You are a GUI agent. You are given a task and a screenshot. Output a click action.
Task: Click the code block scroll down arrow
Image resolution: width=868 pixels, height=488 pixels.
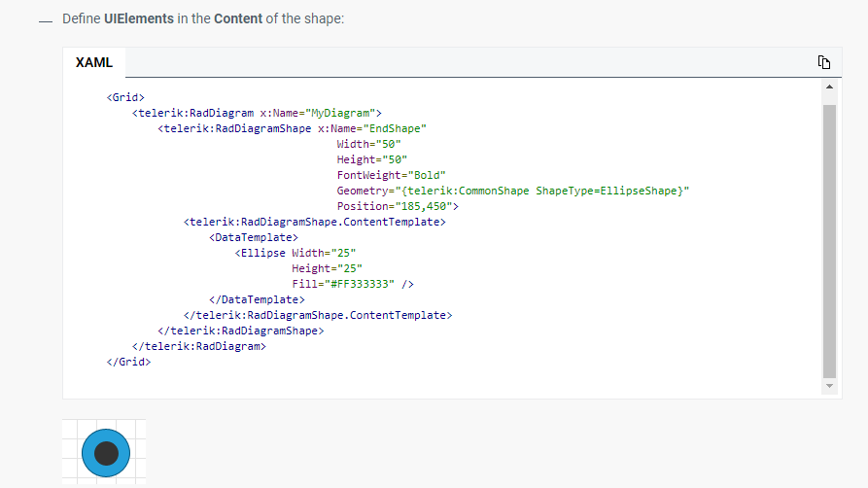tap(828, 386)
